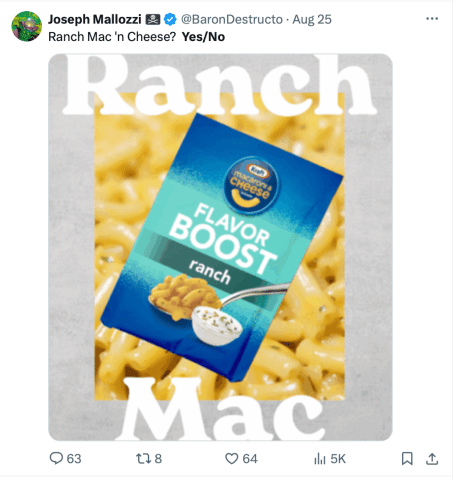Click the 5K views count
460x480 pixels.
[x=338, y=459]
